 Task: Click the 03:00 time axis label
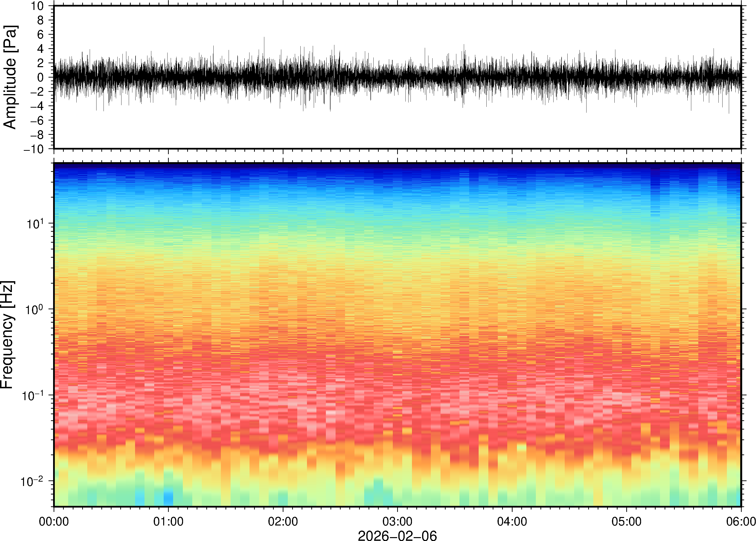click(397, 521)
